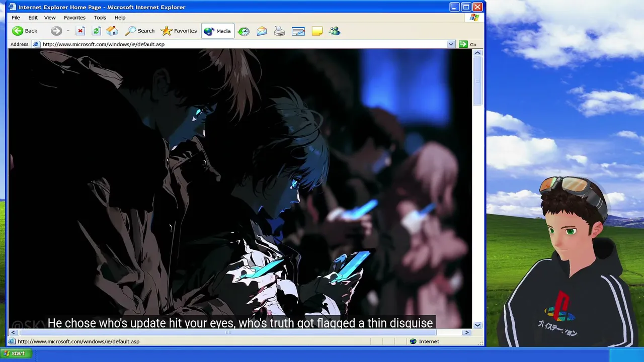Click the yellow Discuss note icon
The width and height of the screenshot is (644, 362).
(317, 31)
